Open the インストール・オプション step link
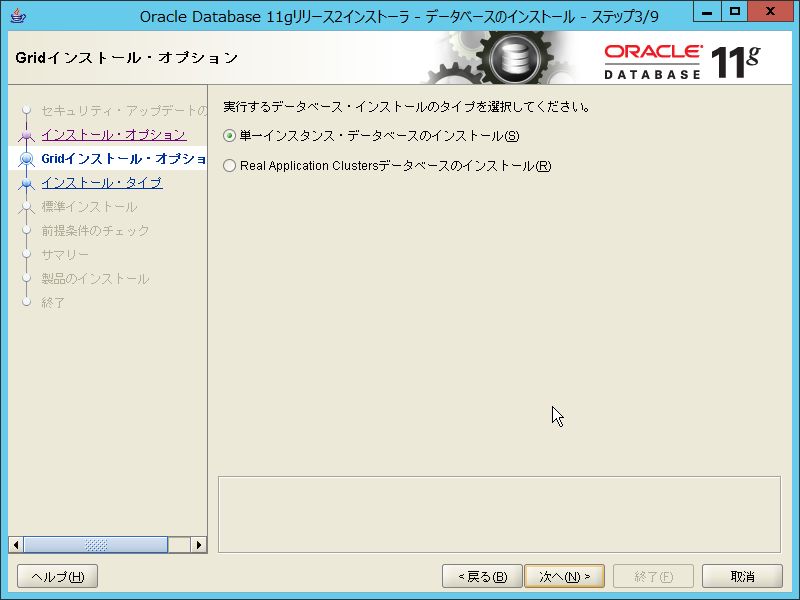 (x=114, y=135)
